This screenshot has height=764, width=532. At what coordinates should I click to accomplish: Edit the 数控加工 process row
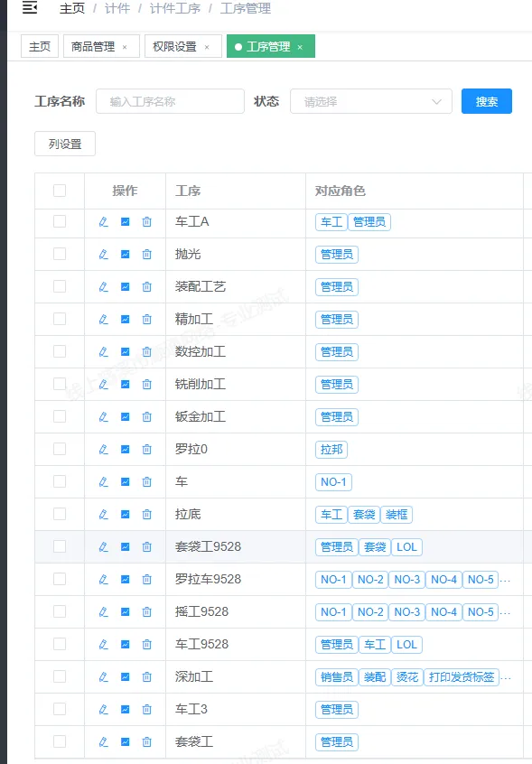point(103,352)
